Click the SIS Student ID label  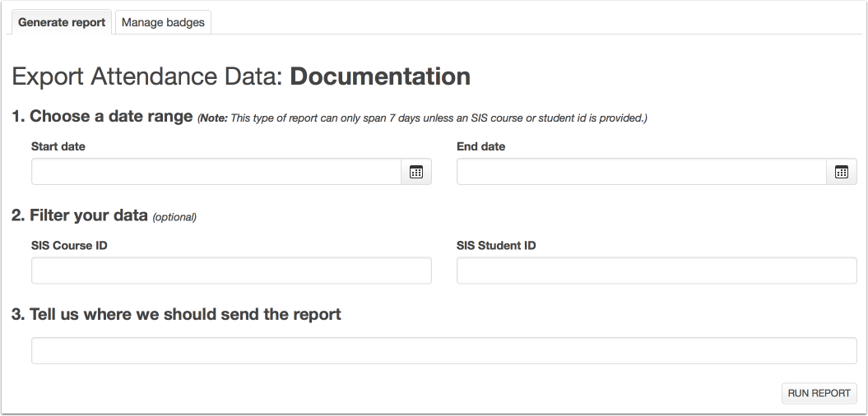coord(496,246)
